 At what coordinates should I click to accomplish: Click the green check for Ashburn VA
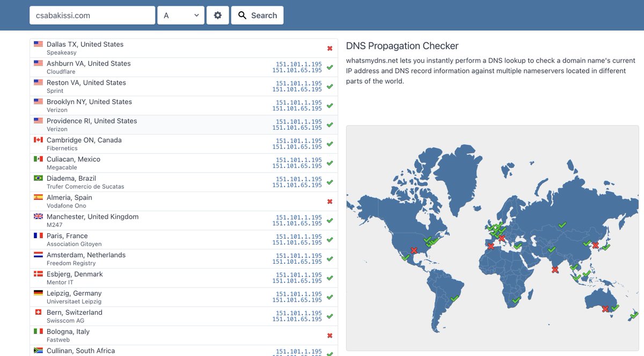tap(330, 68)
